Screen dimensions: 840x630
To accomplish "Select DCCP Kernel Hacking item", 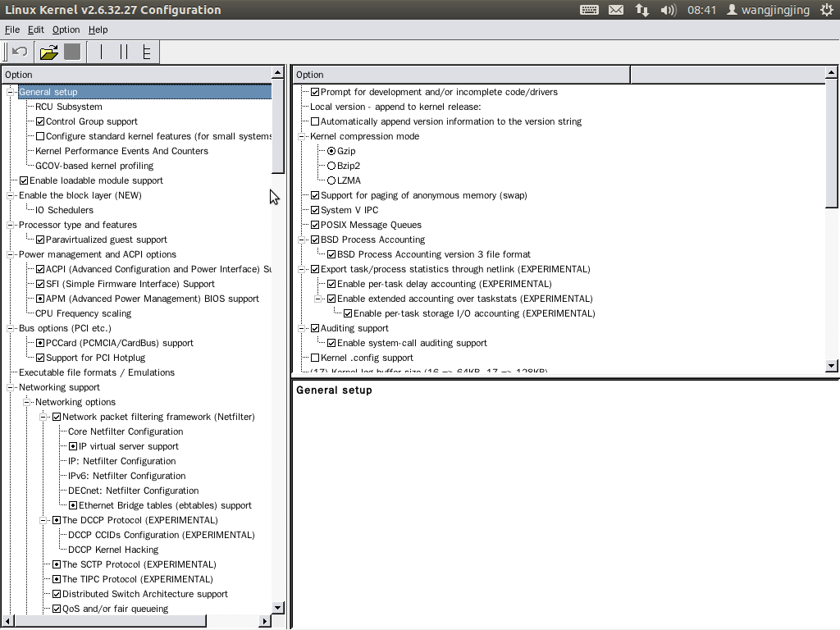I will click(113, 550).
